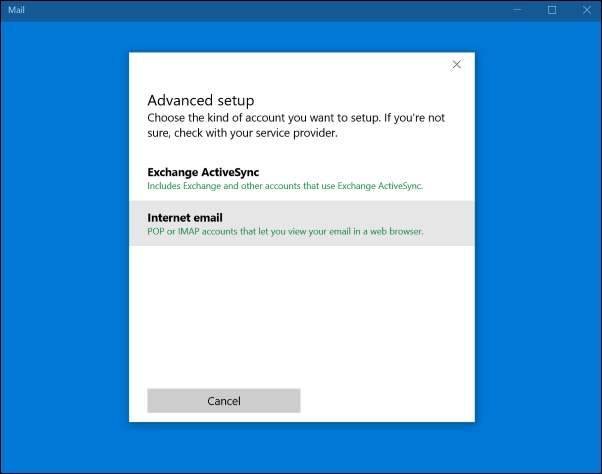This screenshot has height=474, width=602.
Task: Click 'Includes Exchange and other accounts' description
Action: tap(285, 186)
